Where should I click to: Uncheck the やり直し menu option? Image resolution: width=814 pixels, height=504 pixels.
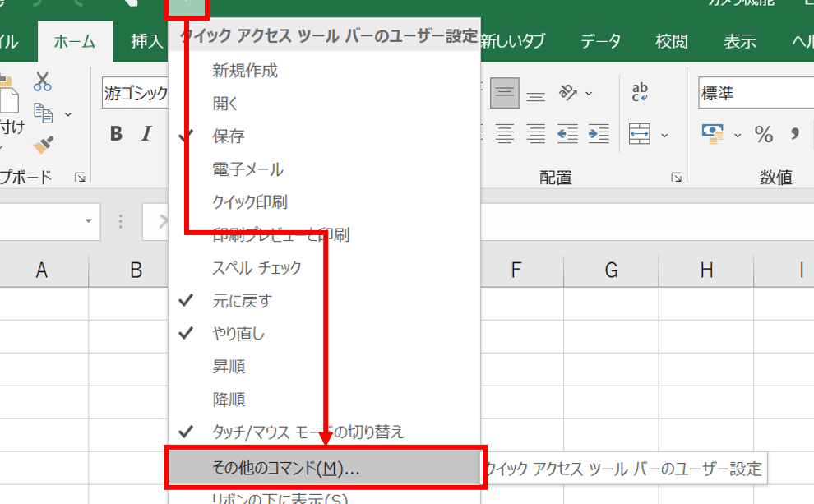238,334
